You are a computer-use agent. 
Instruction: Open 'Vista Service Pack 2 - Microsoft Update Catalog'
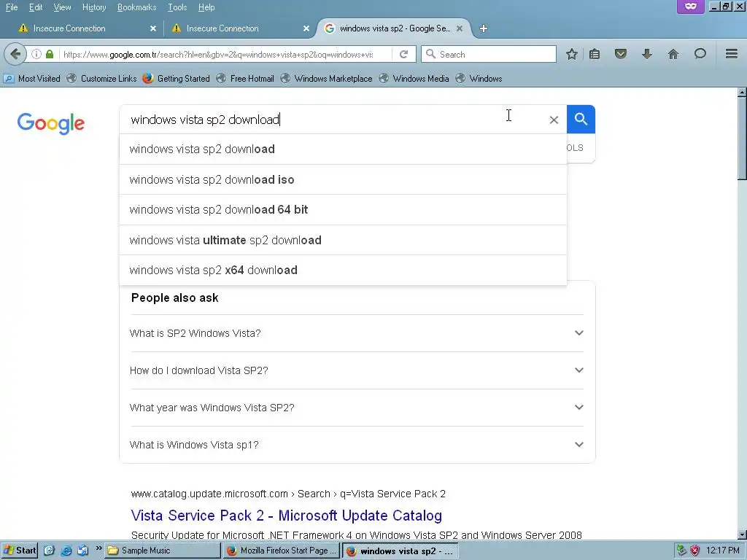point(286,516)
